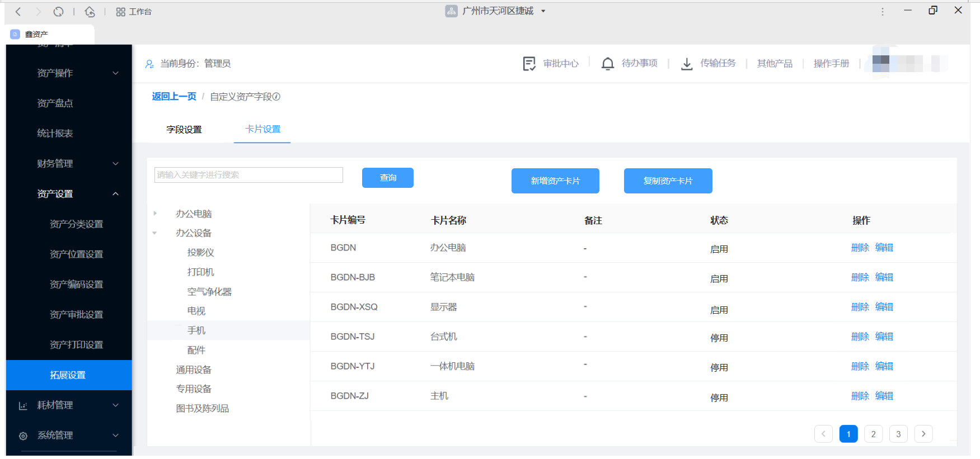980x459 pixels.
Task: Click the 传输任务 download icon
Action: (687, 64)
